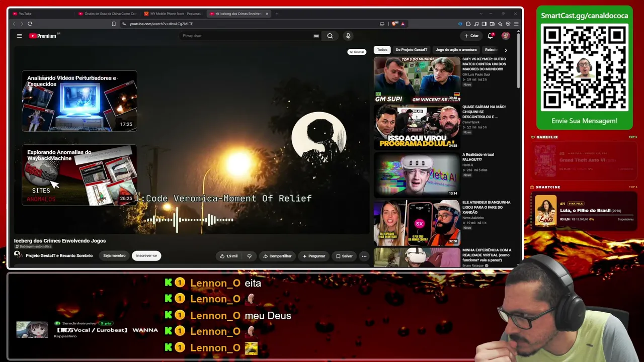The height and width of the screenshot is (362, 644).
Task: Open the on-screen keyboard icon in search box
Action: 316,36
